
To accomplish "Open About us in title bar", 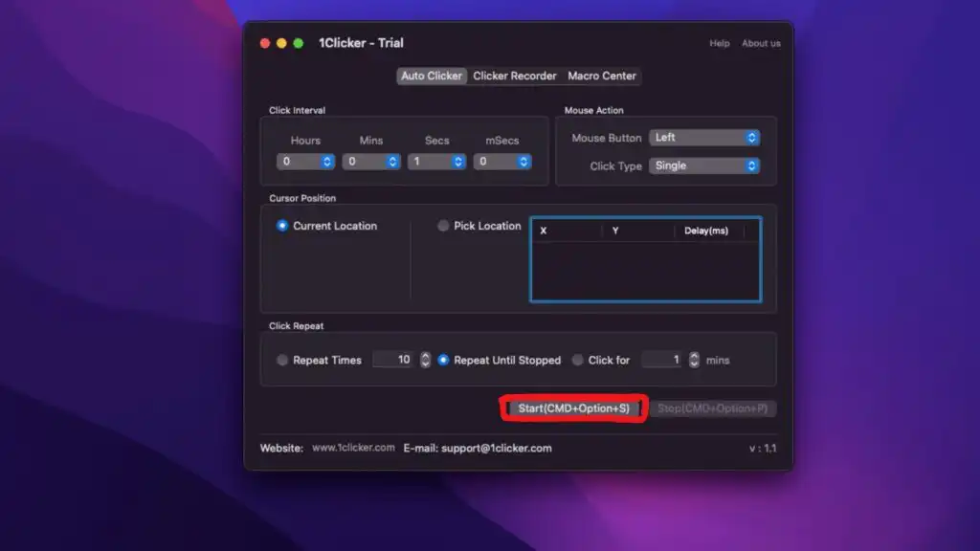I will pyautogui.click(x=761, y=43).
